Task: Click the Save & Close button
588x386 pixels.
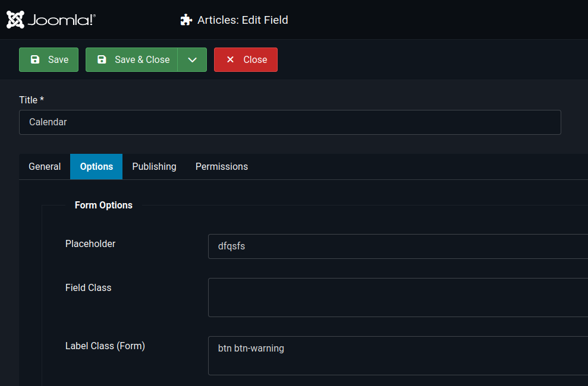Action: coord(131,59)
